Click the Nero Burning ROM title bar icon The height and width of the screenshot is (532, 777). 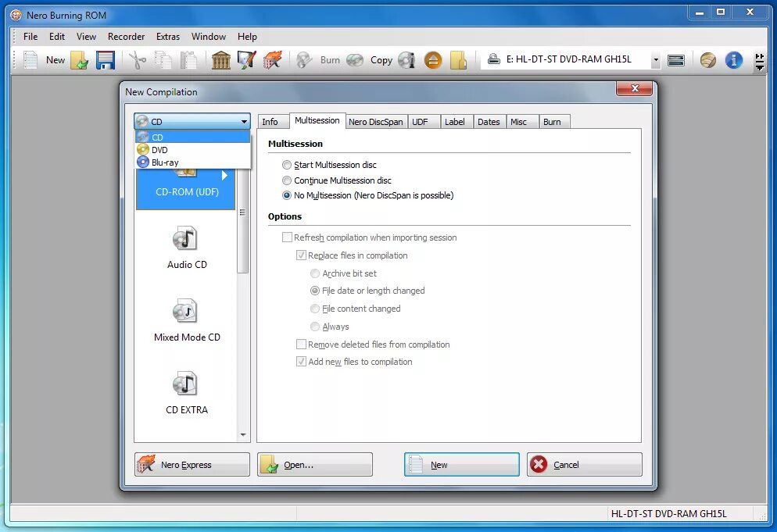point(16,16)
